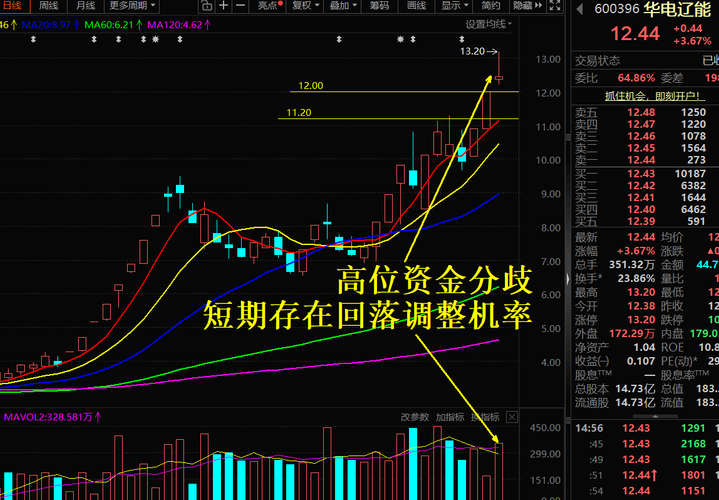Zoom out chart with minus icon
The image size is (719, 500).
[240, 6]
